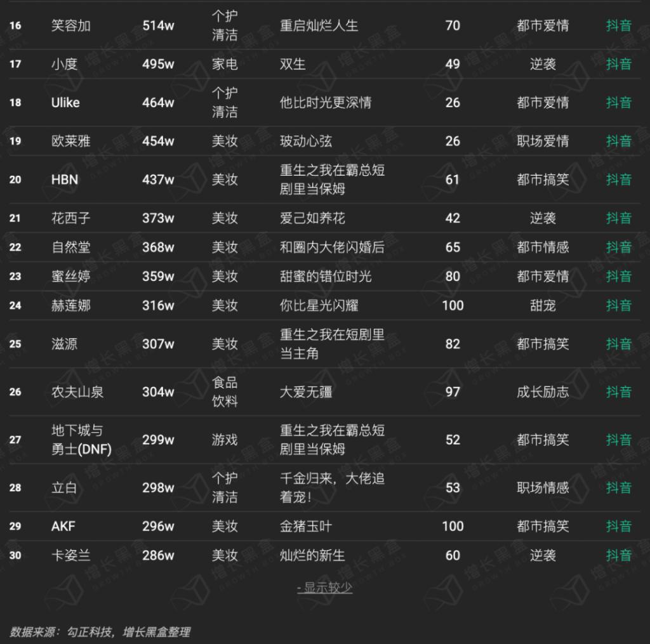Image resolution: width=650 pixels, height=644 pixels.
Task: Click brand 欧莱雅 in row 19
Action: tap(71, 141)
